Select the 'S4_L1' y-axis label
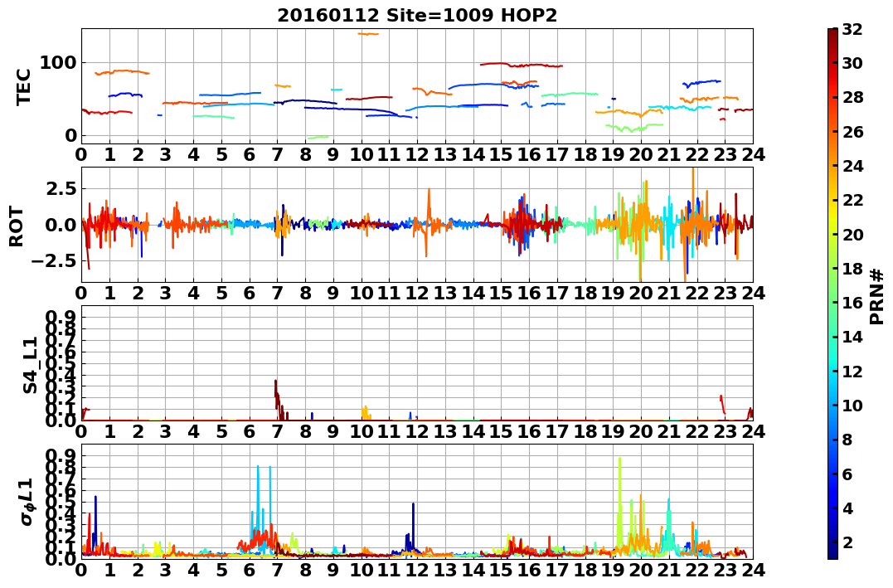893x588 pixels. point(30,365)
